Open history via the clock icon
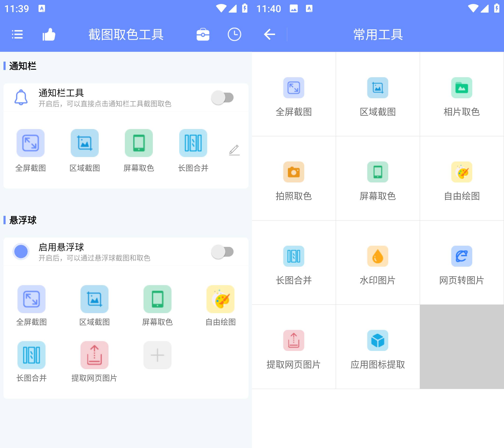The image size is (504, 448). tap(234, 34)
